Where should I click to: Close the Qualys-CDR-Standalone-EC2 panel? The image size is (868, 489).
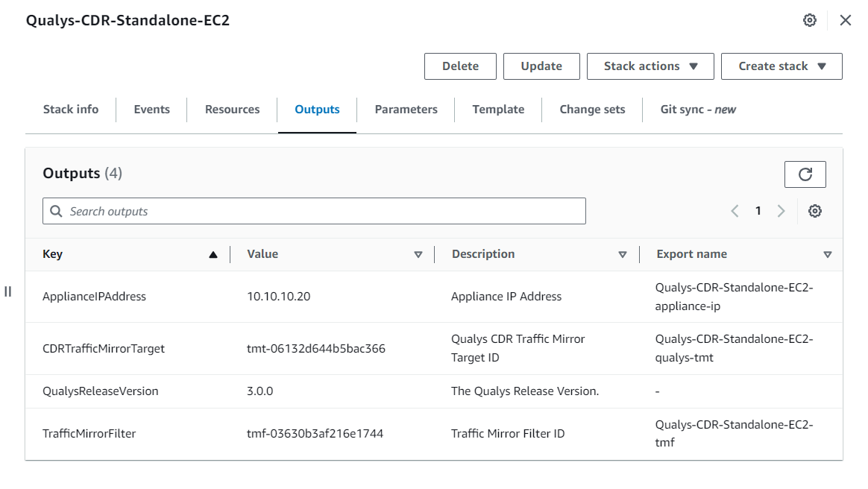tap(846, 20)
